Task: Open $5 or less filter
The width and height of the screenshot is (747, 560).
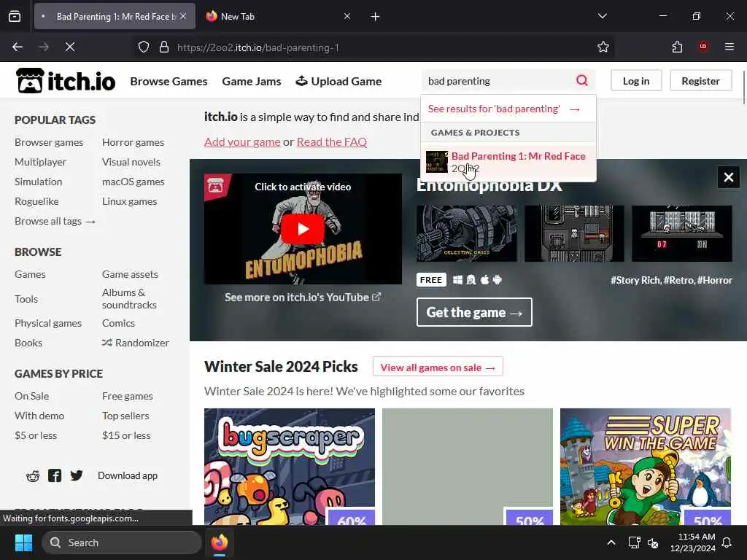Action: tap(36, 435)
